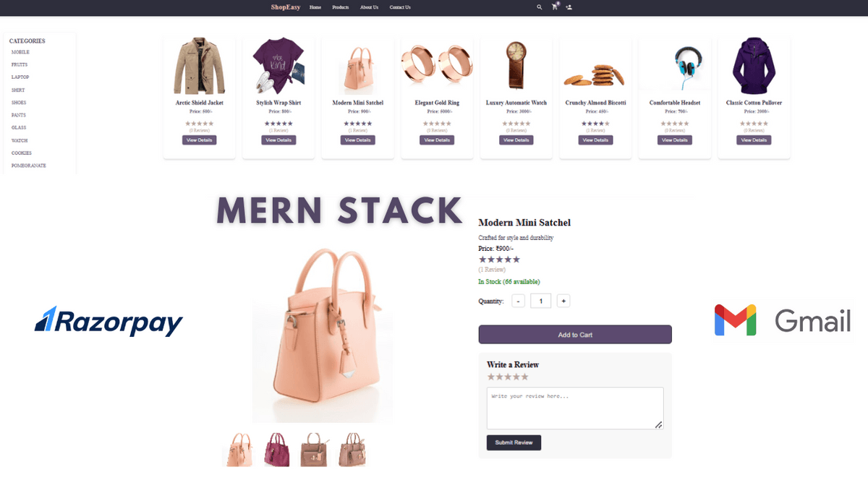This screenshot has height=488, width=868.
Task: Open the About Us menu item
Action: (x=369, y=7)
